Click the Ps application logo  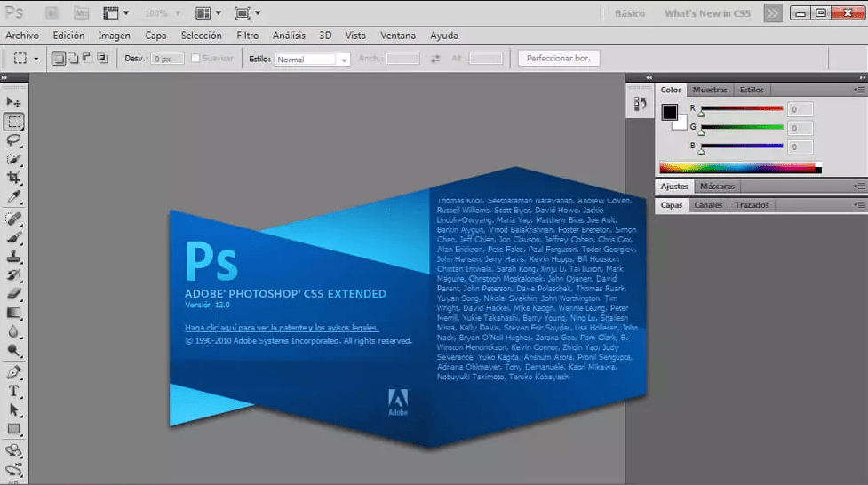[14, 12]
